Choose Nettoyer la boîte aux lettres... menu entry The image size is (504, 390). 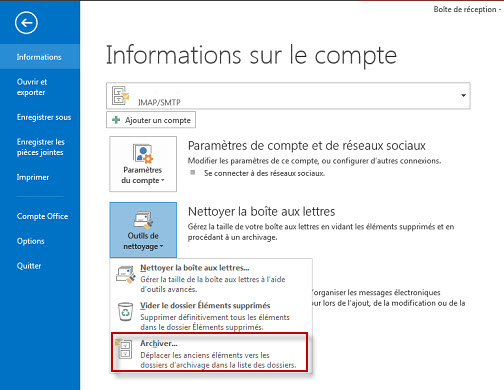tap(211, 278)
